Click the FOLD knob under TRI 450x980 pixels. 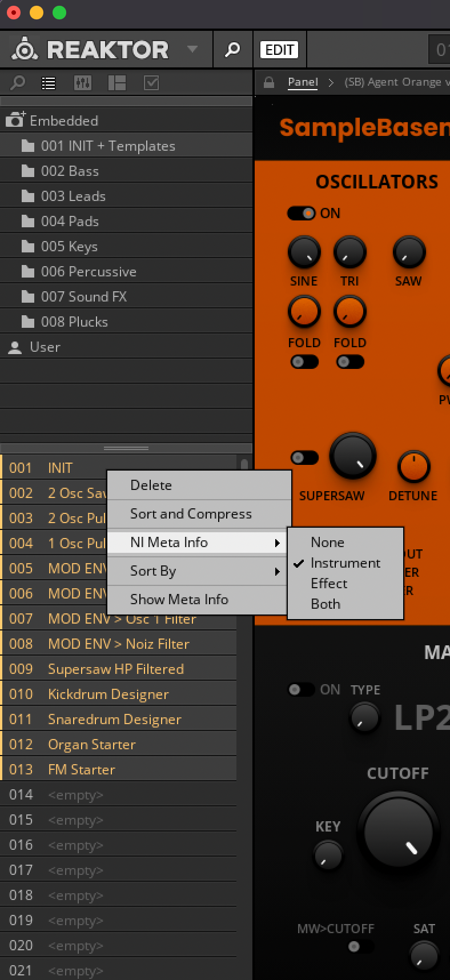coord(349,312)
